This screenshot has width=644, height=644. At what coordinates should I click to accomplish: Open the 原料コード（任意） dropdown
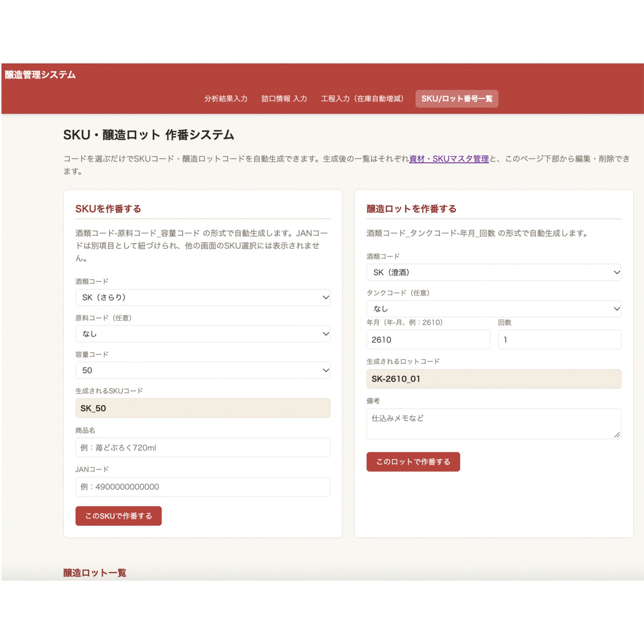point(203,334)
